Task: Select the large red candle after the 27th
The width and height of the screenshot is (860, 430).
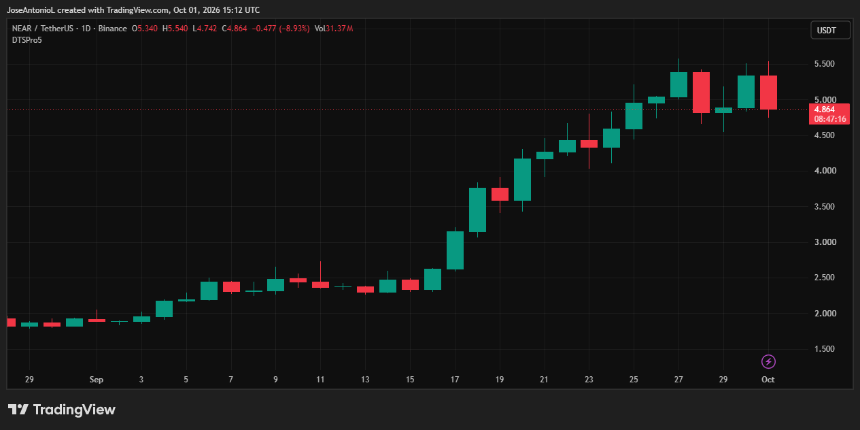Action: pyautogui.click(x=701, y=92)
